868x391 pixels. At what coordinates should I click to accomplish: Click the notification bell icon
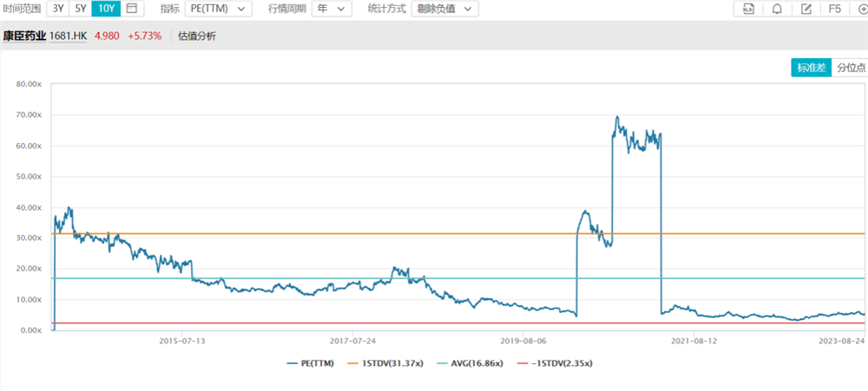pyautogui.click(x=777, y=9)
